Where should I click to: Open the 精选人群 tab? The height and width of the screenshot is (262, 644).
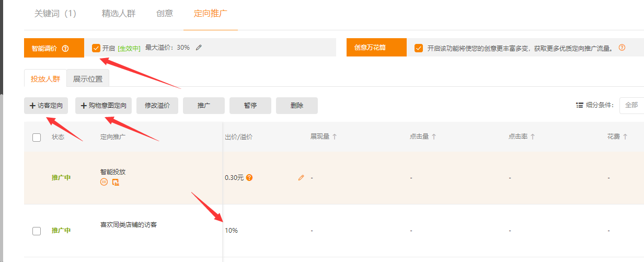tap(118, 14)
